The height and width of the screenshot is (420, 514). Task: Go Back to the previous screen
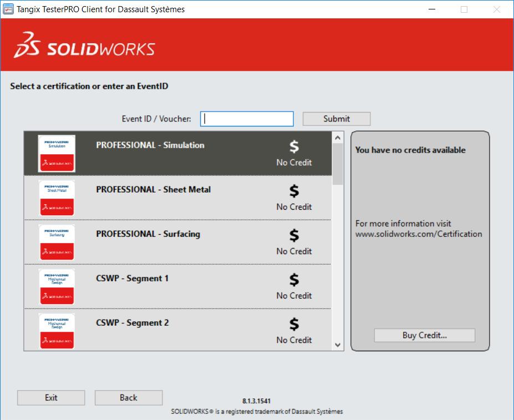pos(129,398)
